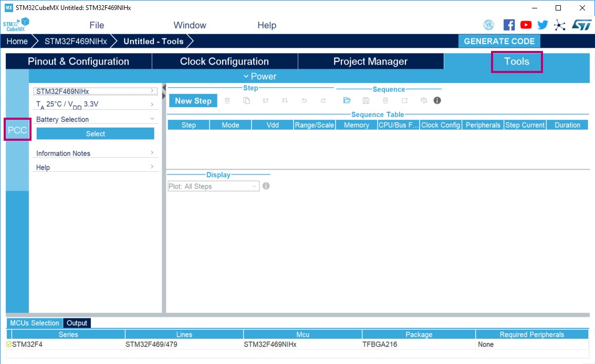This screenshot has height=364, width=595.
Task: Click the Memory column header
Action: pyautogui.click(x=357, y=125)
